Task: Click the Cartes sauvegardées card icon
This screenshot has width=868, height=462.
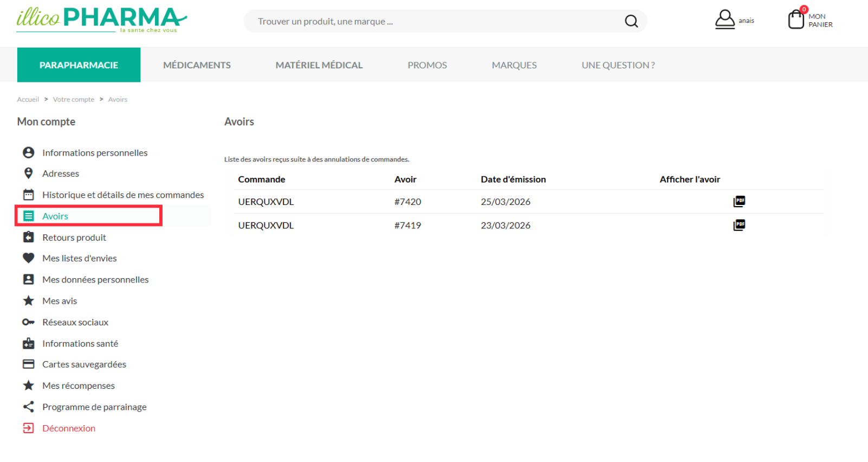Action: (28, 364)
